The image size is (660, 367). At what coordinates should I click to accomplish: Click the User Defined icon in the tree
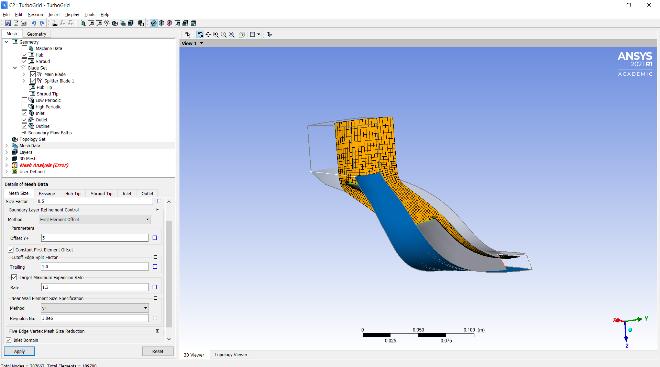pos(15,172)
